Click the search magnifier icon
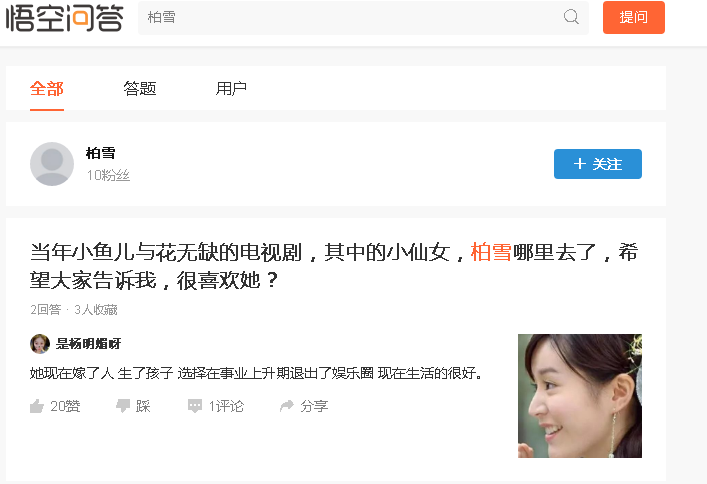The image size is (707, 484). click(571, 17)
